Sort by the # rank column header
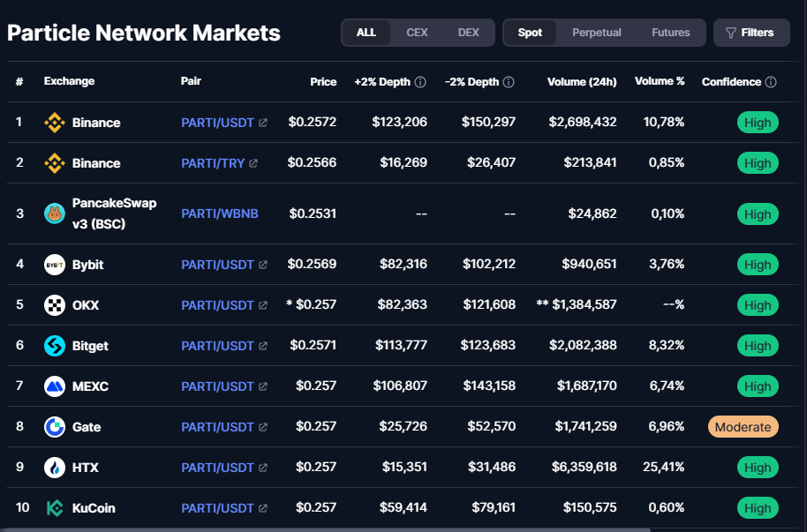The width and height of the screenshot is (807, 532). tap(19, 82)
